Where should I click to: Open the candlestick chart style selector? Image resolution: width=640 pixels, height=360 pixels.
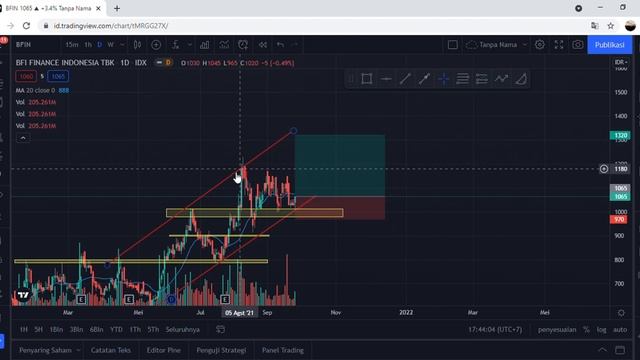click(138, 45)
